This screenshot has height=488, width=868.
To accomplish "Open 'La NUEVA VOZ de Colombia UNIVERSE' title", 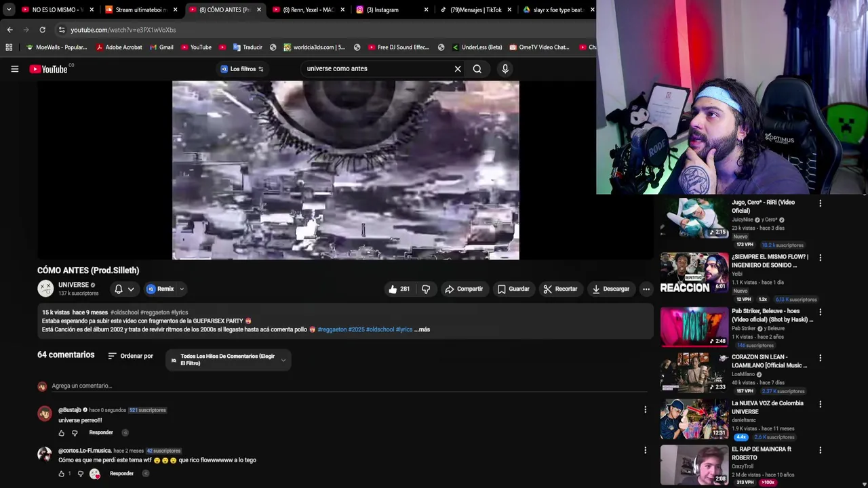I will pyautogui.click(x=768, y=407).
